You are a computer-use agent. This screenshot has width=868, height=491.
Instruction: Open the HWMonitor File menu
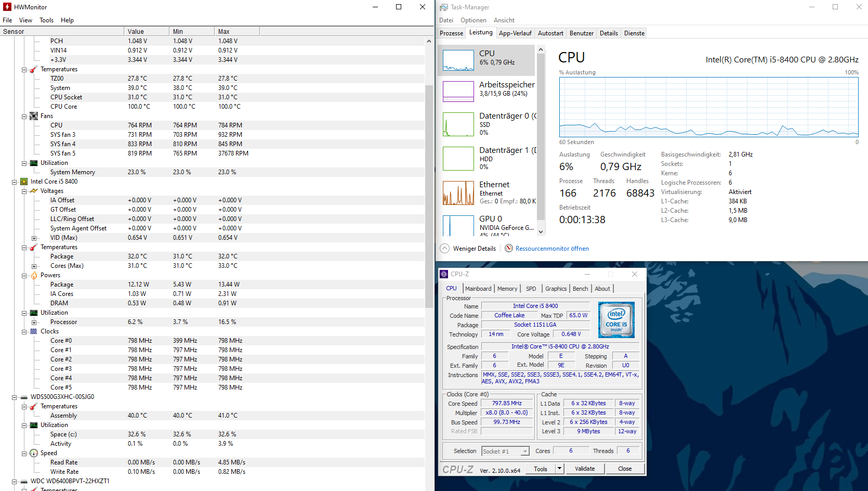7,20
